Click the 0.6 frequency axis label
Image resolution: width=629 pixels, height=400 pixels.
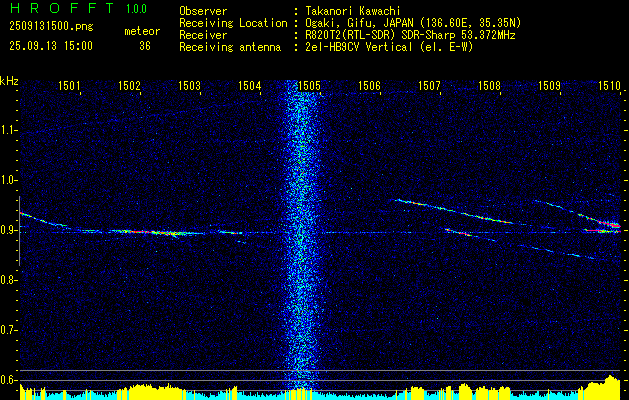(7, 380)
